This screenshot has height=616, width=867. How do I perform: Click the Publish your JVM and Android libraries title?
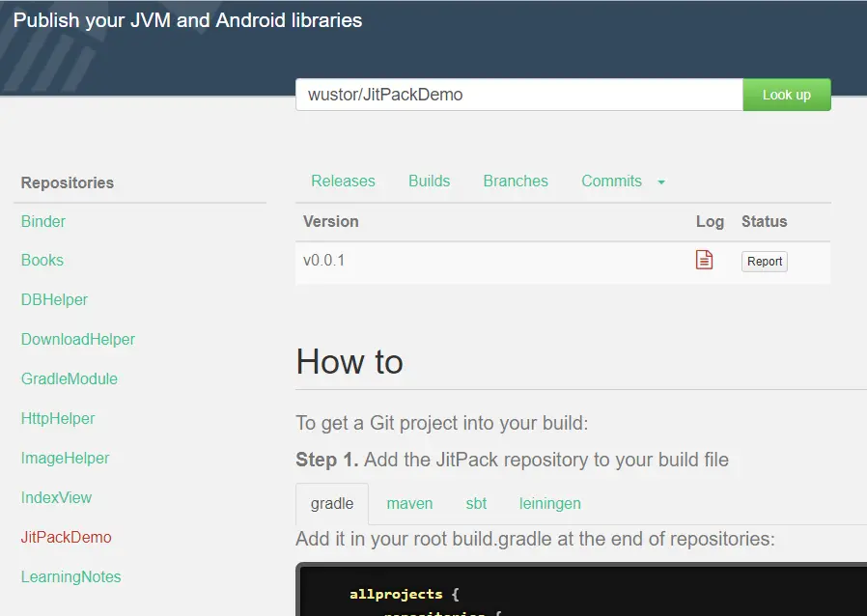coord(187,20)
